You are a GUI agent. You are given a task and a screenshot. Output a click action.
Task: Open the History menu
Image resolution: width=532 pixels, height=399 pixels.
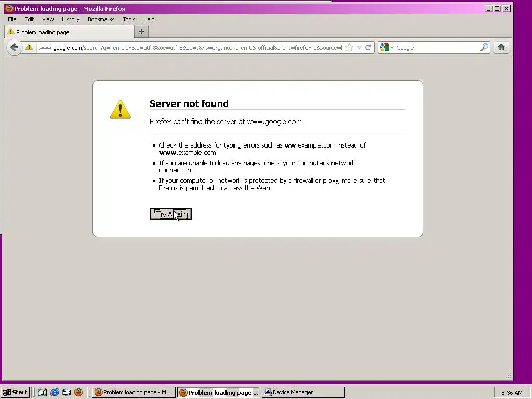tap(71, 19)
